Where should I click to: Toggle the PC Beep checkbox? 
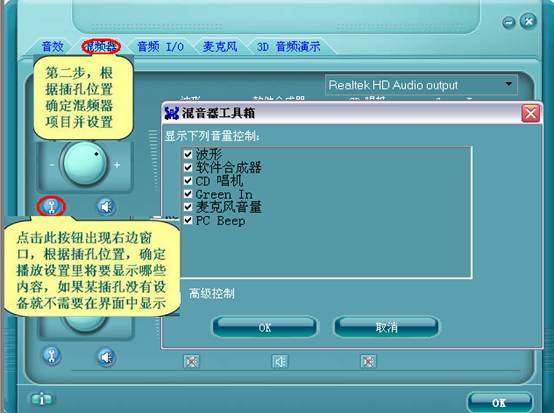pos(188,220)
